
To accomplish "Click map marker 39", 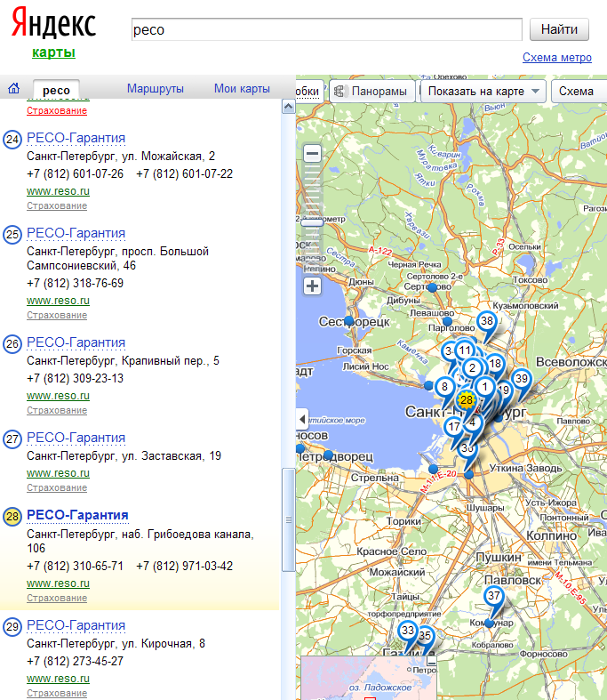I will coord(522,379).
